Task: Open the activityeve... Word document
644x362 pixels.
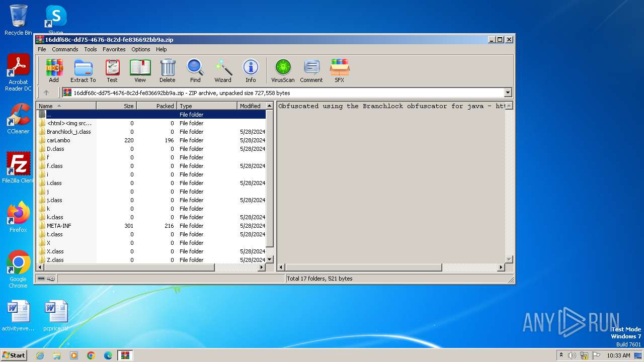Action: (18, 316)
